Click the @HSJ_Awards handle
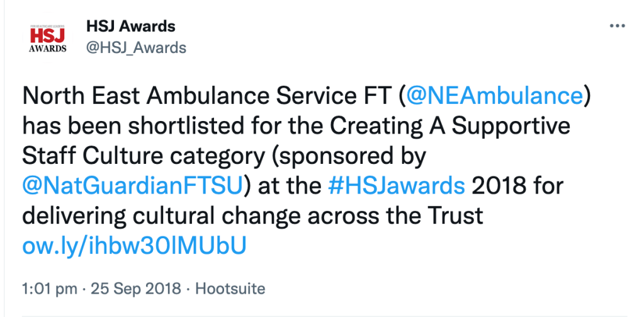Screen dimensions: 644x317 [135, 47]
